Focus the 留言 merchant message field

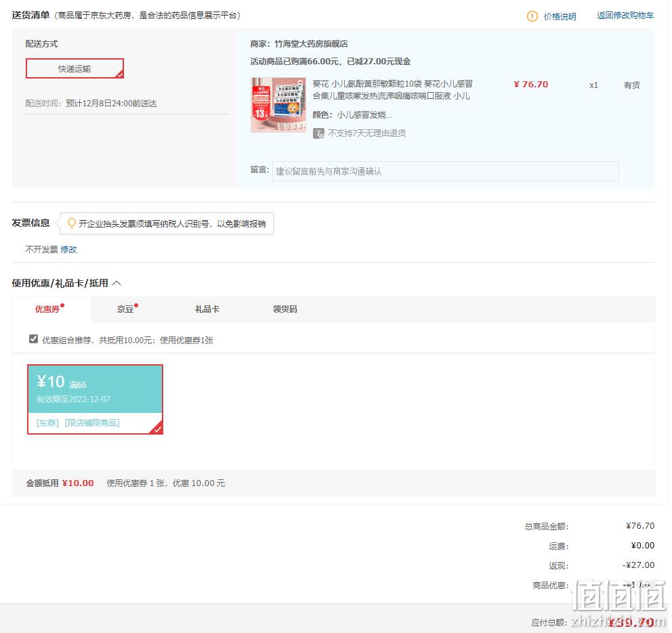click(x=445, y=171)
